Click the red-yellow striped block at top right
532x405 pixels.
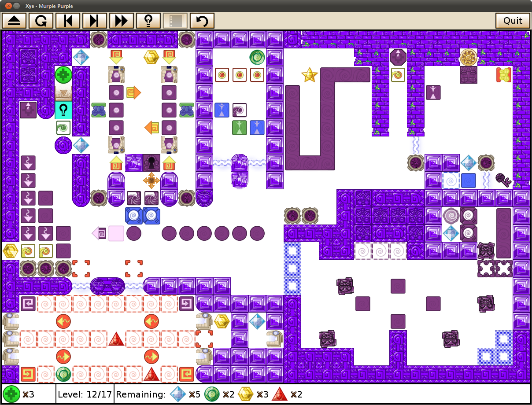(x=503, y=75)
